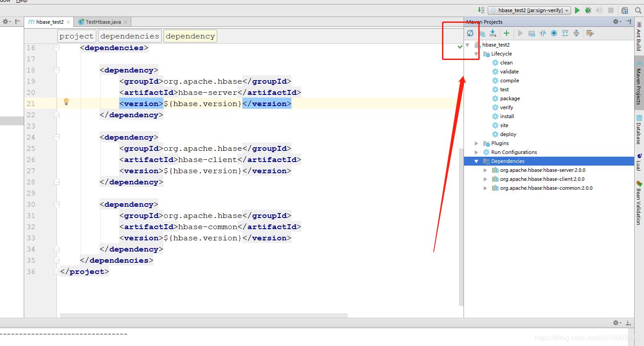The width and height of the screenshot is (644, 346).
Task: Click the Stop square icon
Action: click(x=611, y=10)
